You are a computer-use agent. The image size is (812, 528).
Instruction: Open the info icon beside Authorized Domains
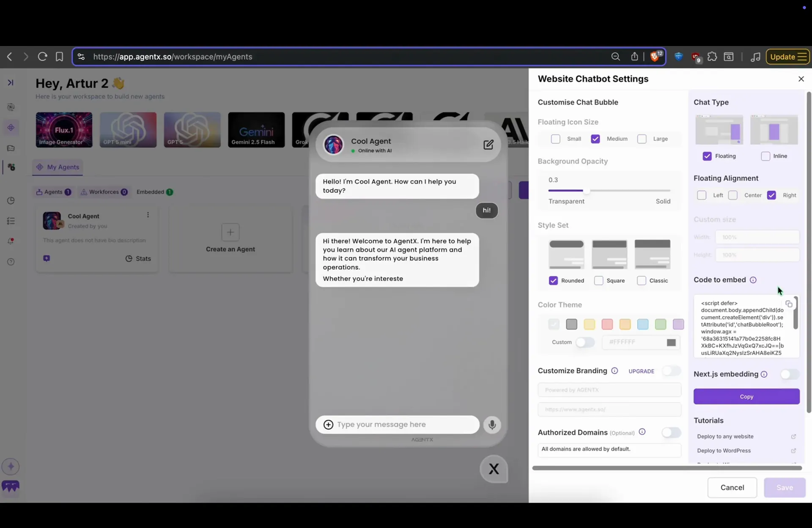(642, 432)
